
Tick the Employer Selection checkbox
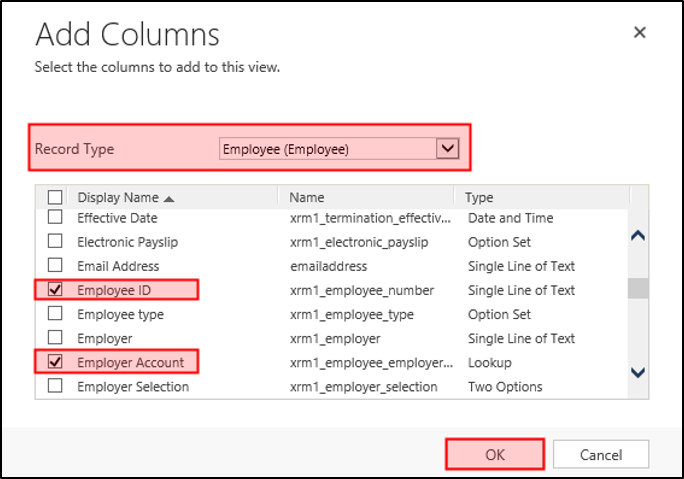tap(55, 386)
